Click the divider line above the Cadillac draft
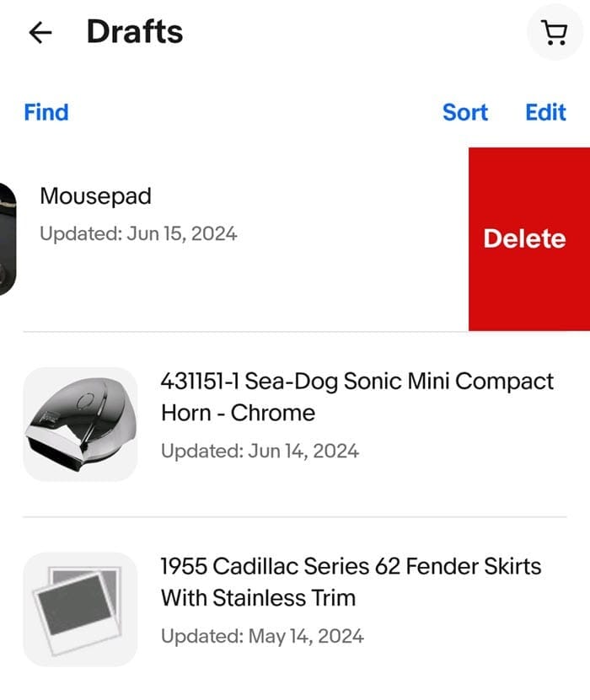590x700 pixels. [x=295, y=516]
